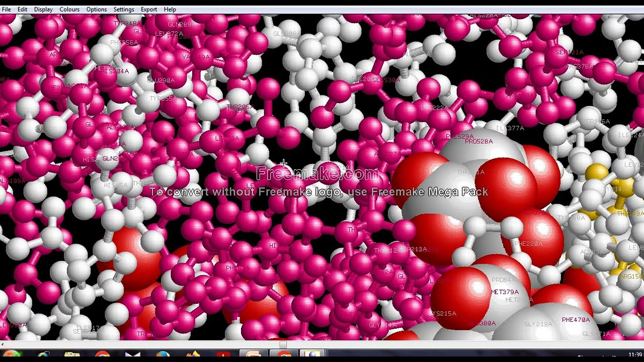This screenshot has height=362, width=644.
Task: Open the Export menu
Action: coord(149,10)
